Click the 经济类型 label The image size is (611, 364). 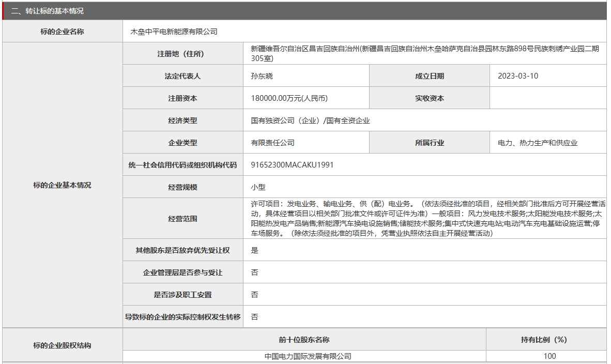(183, 120)
